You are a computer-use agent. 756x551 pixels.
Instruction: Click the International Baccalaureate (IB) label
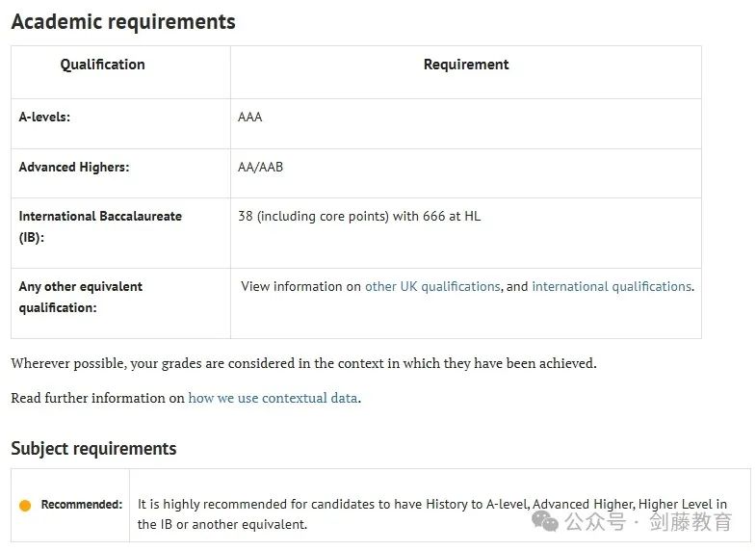(100, 226)
